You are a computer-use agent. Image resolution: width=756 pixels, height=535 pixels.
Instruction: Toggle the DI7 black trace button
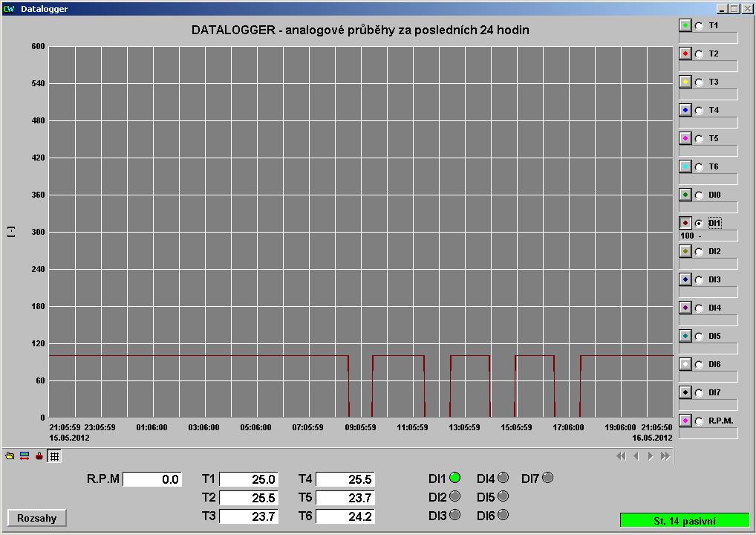click(x=685, y=392)
